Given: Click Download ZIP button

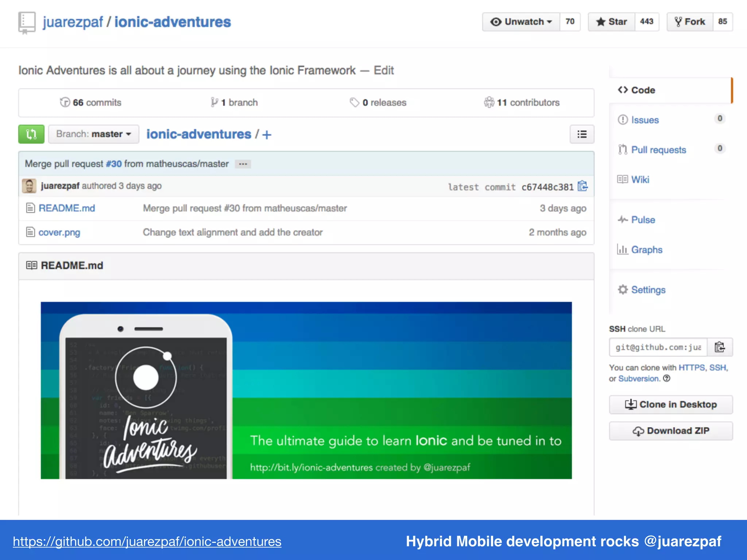Looking at the screenshot, I should tap(671, 431).
